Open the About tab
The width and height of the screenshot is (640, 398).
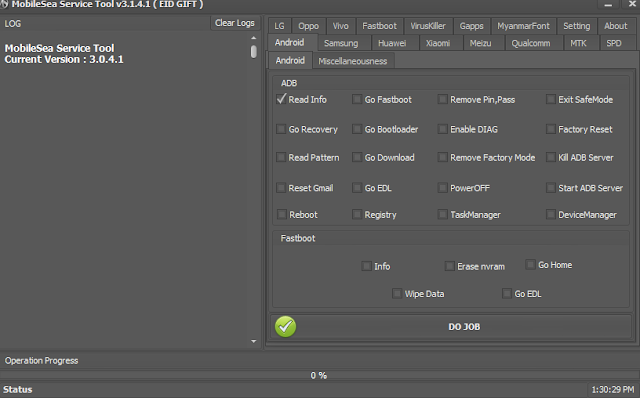coord(616,26)
